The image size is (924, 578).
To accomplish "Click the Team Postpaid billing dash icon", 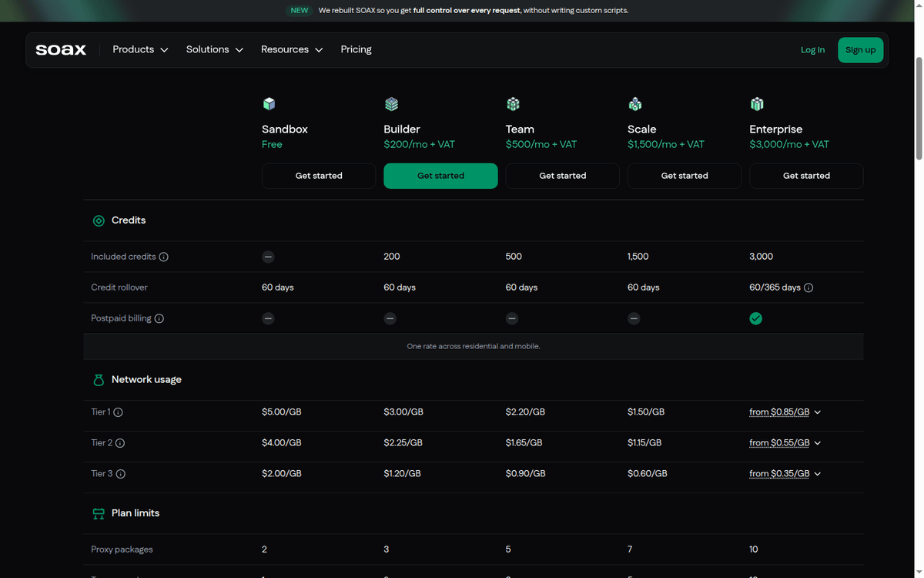I will coord(512,318).
